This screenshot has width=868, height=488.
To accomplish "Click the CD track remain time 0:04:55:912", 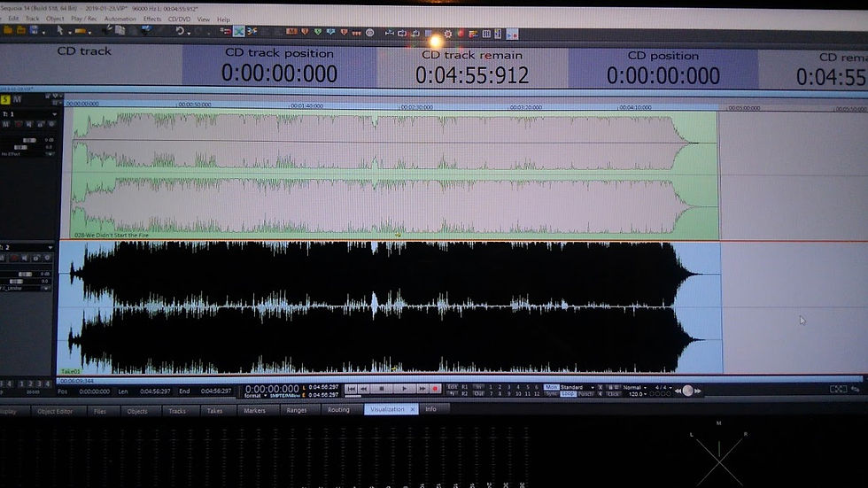I will coord(471,75).
